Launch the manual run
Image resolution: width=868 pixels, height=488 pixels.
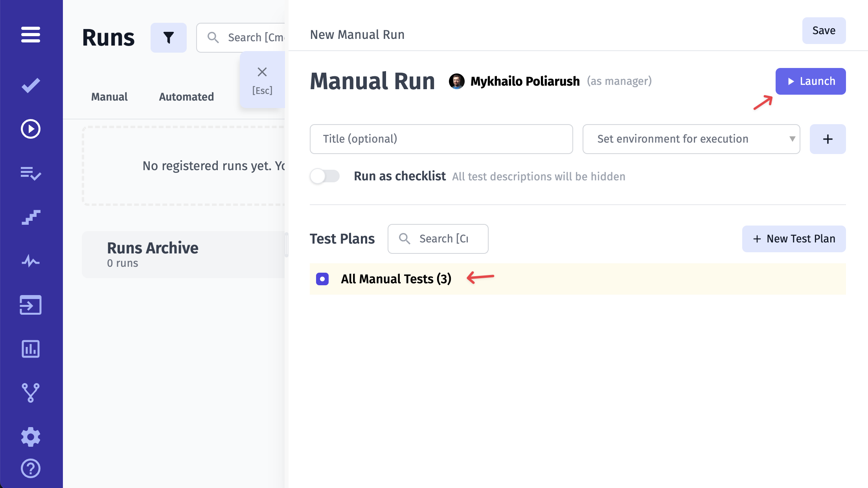coord(810,81)
